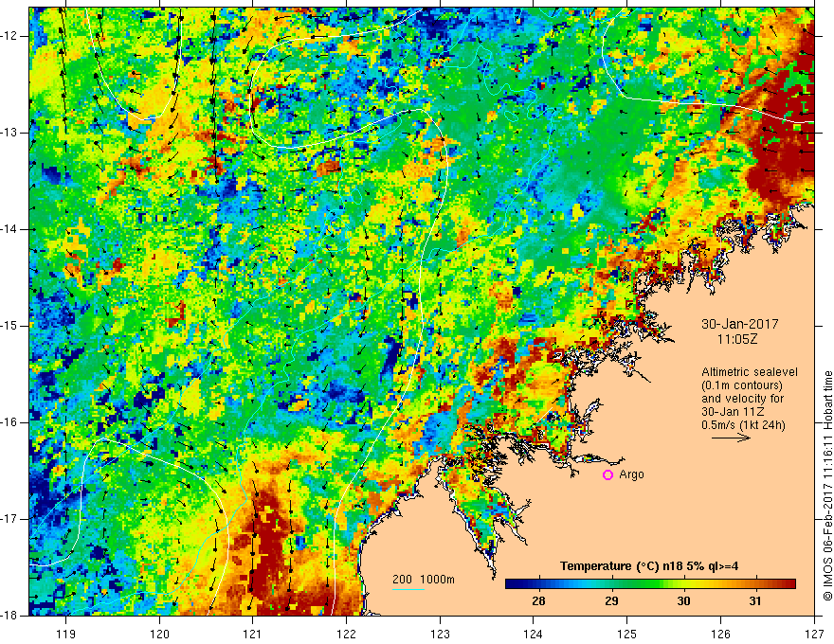Click the longitude label '126'

coord(720,634)
